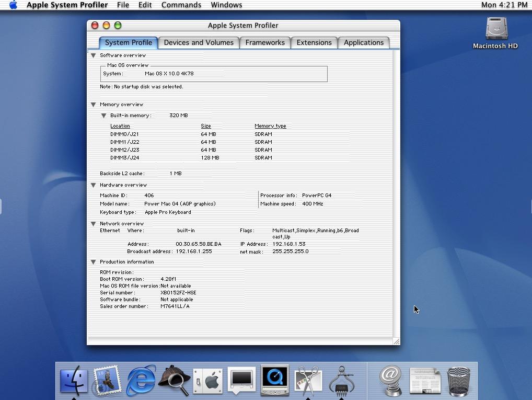Click the net mask 255.255.255.0

291,252
